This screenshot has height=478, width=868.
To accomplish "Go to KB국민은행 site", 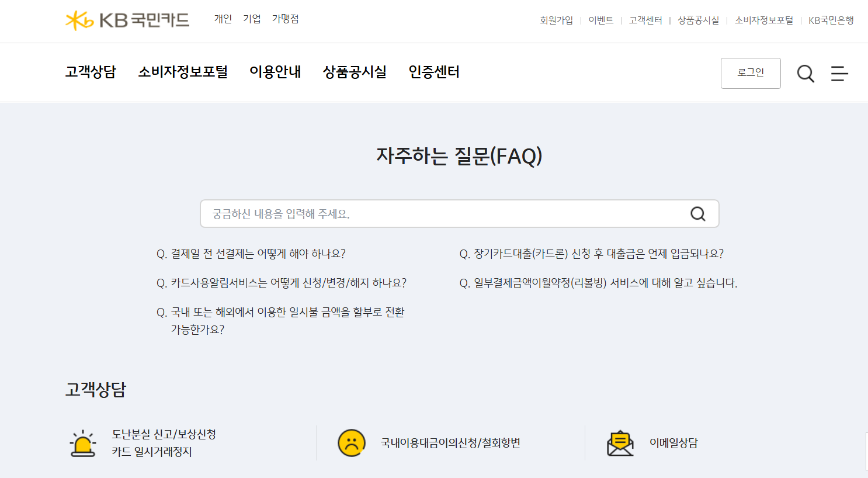I will pos(832,19).
